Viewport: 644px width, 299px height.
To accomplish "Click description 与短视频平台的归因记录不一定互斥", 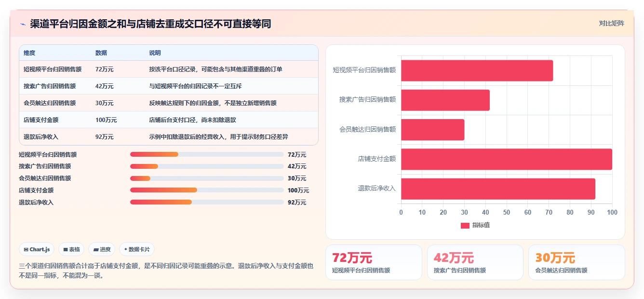I will pos(196,86).
